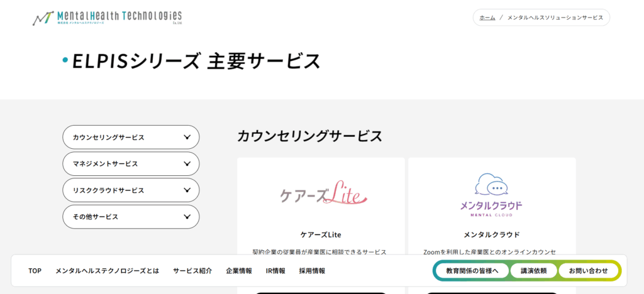The image size is (644, 294).
Task: Click chevron arrow on カウンセリングサービス
Action: pos(187,138)
